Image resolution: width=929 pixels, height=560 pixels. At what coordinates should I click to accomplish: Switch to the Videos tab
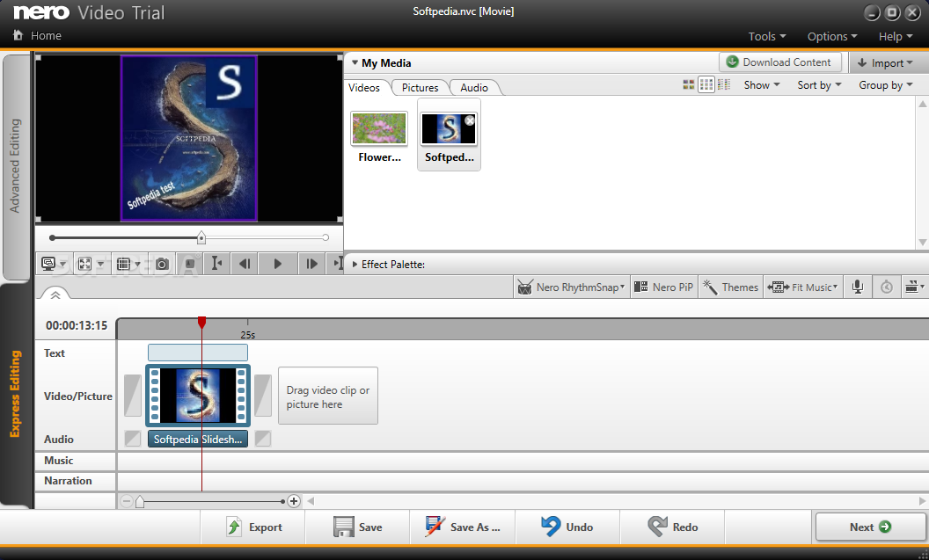click(x=364, y=88)
